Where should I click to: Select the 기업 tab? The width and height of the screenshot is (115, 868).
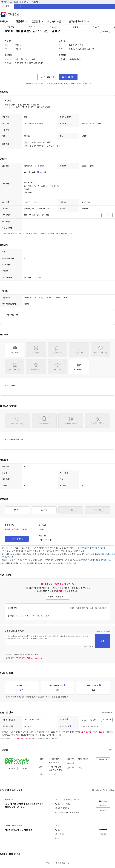22,6
